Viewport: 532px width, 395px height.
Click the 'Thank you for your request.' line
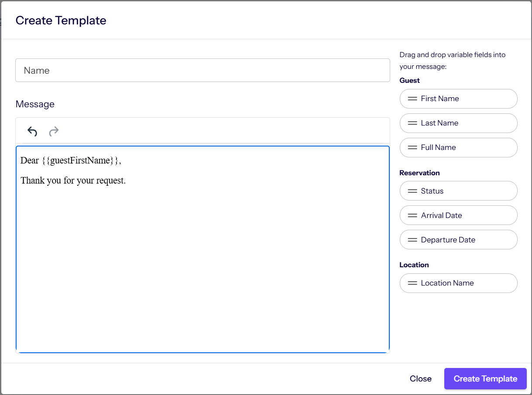(x=73, y=180)
